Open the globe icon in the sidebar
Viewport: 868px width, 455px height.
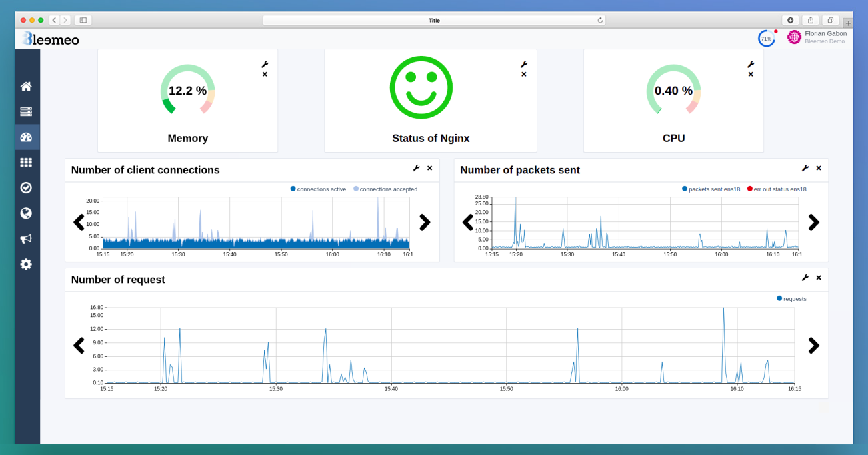click(26, 213)
